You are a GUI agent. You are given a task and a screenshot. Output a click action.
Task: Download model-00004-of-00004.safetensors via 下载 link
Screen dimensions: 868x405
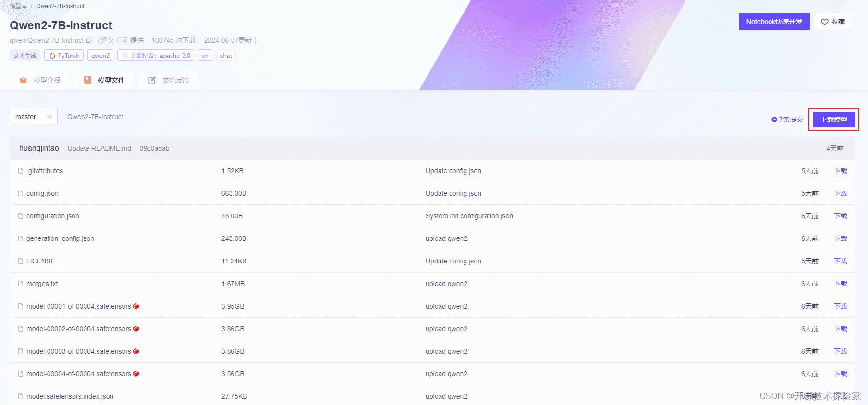click(x=841, y=374)
